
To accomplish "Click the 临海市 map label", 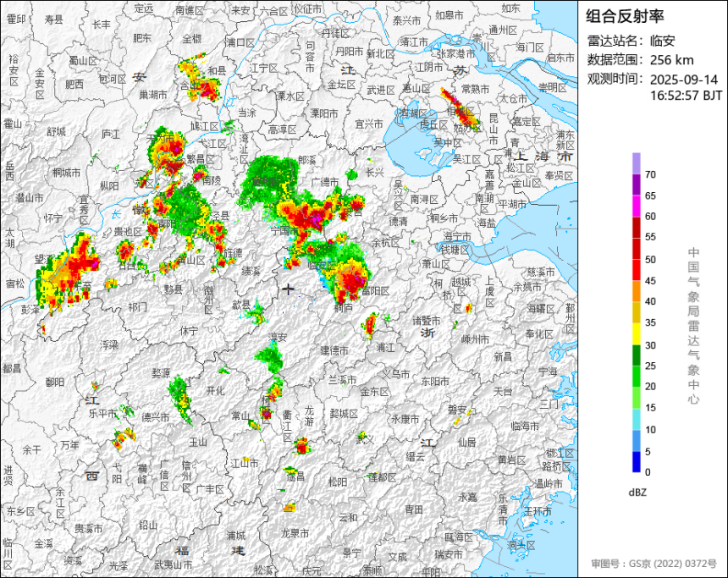I will click(x=525, y=426).
